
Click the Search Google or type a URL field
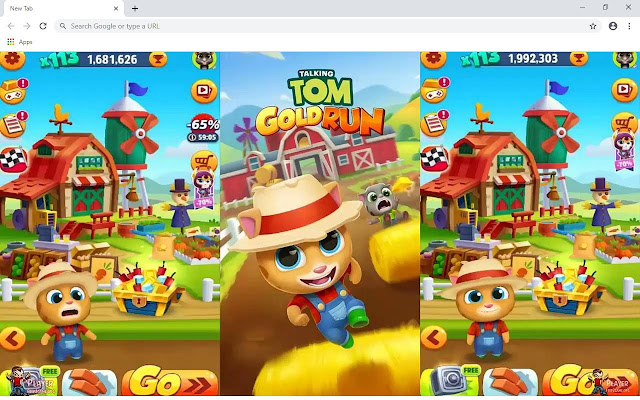click(x=328, y=26)
